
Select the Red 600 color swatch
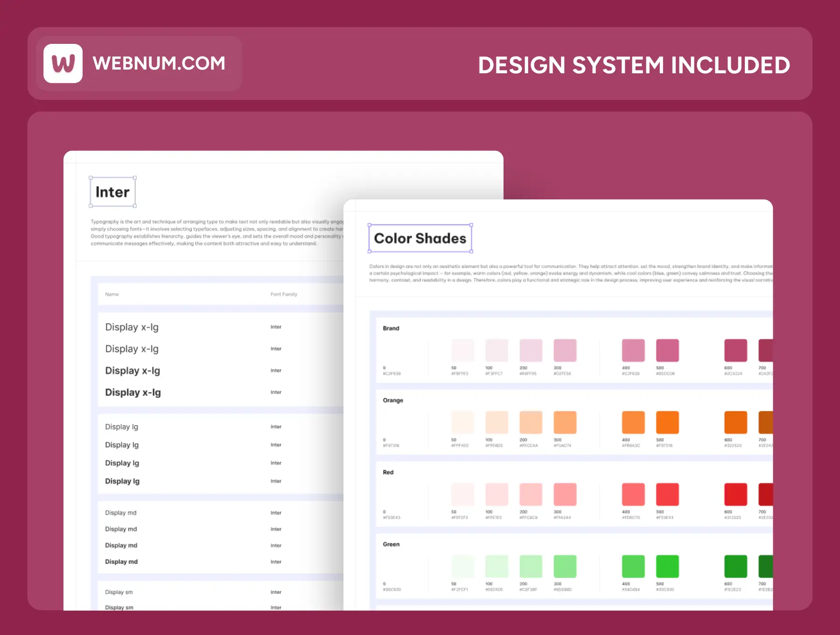point(735,494)
